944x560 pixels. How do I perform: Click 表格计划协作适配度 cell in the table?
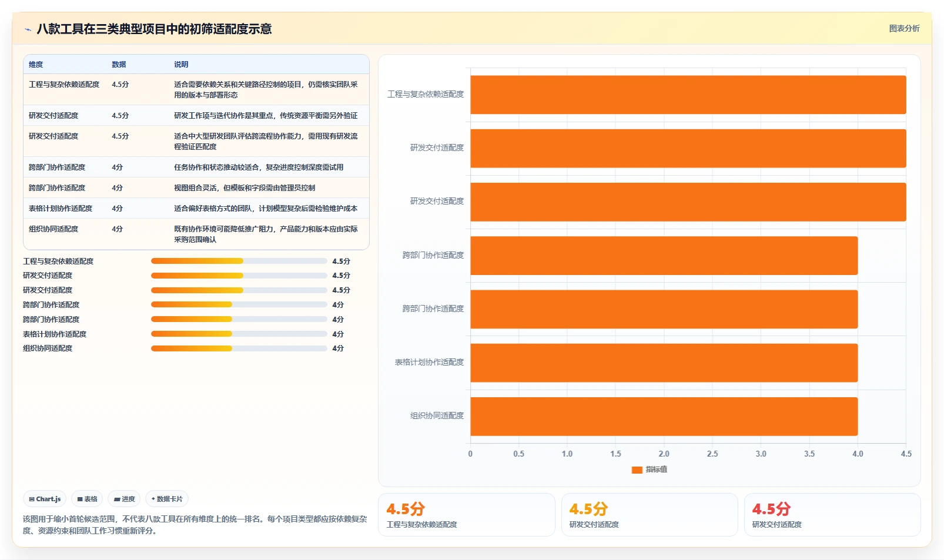click(x=61, y=209)
